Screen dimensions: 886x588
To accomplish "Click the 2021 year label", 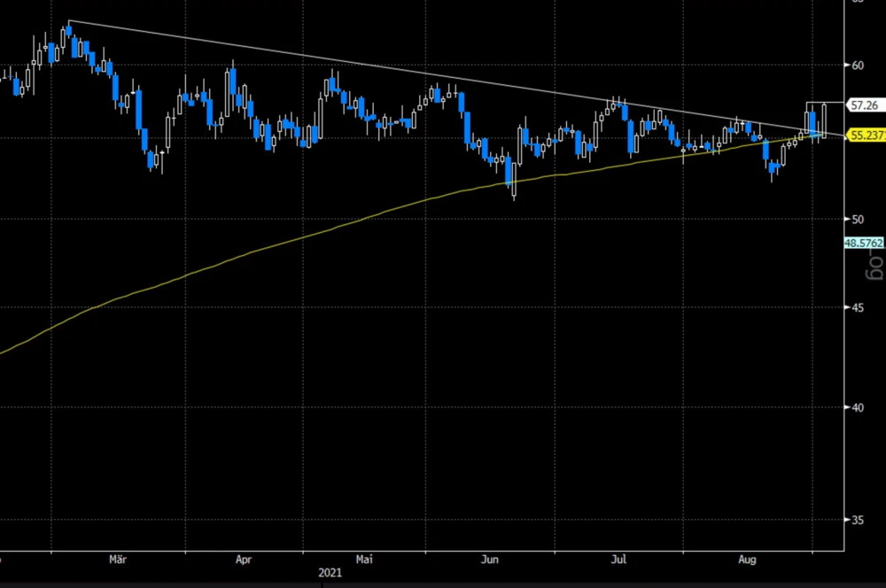I will [330, 574].
